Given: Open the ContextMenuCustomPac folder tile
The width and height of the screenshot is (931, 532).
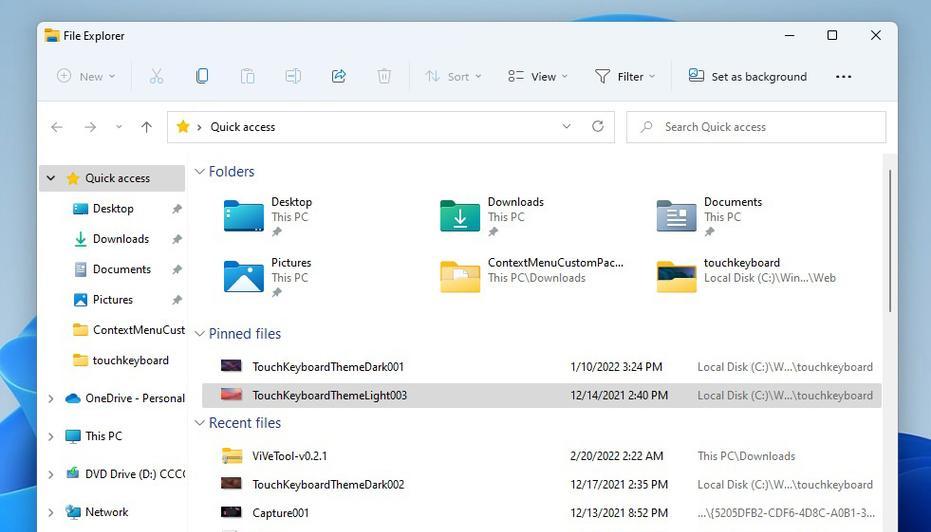Looking at the screenshot, I should point(532,275).
